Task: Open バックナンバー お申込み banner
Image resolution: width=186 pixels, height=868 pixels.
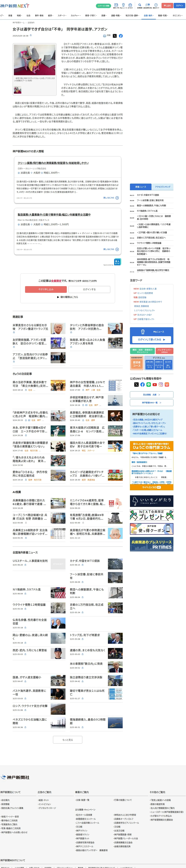Action: [165, 351]
